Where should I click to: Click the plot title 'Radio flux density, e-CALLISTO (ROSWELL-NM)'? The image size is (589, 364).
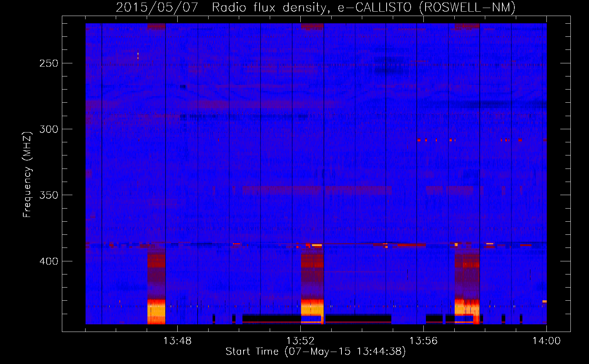coord(364,7)
